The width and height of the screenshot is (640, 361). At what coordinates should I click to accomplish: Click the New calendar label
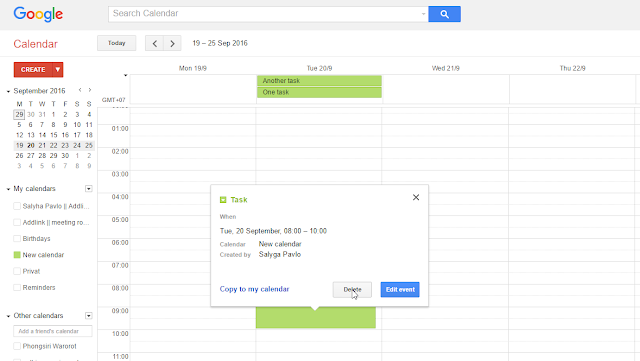tap(43, 255)
